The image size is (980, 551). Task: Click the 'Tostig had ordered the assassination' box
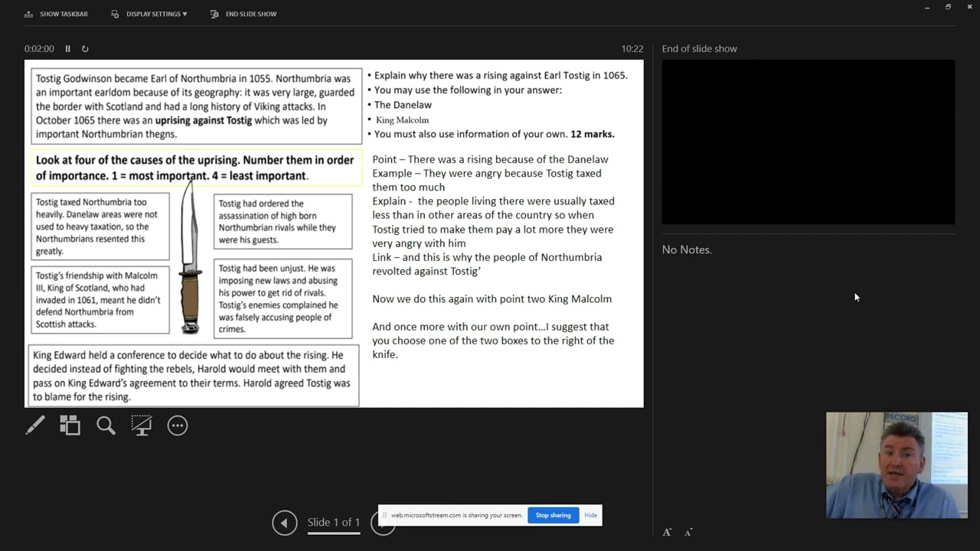coord(283,221)
